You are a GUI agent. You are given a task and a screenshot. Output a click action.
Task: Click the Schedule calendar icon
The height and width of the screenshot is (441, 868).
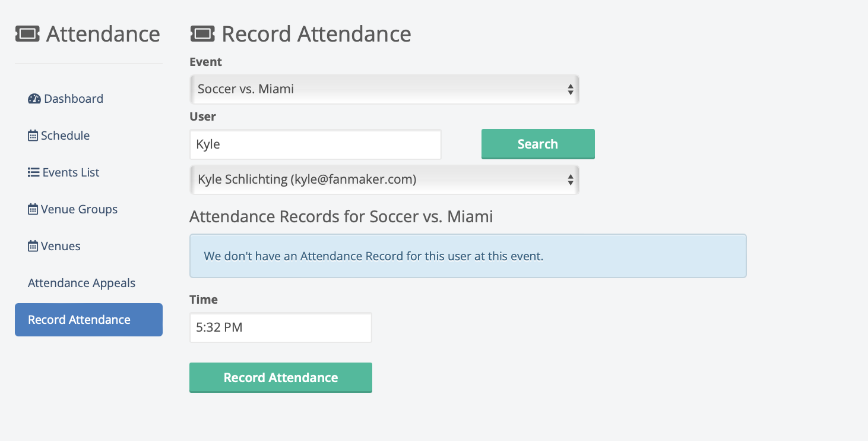click(x=33, y=136)
